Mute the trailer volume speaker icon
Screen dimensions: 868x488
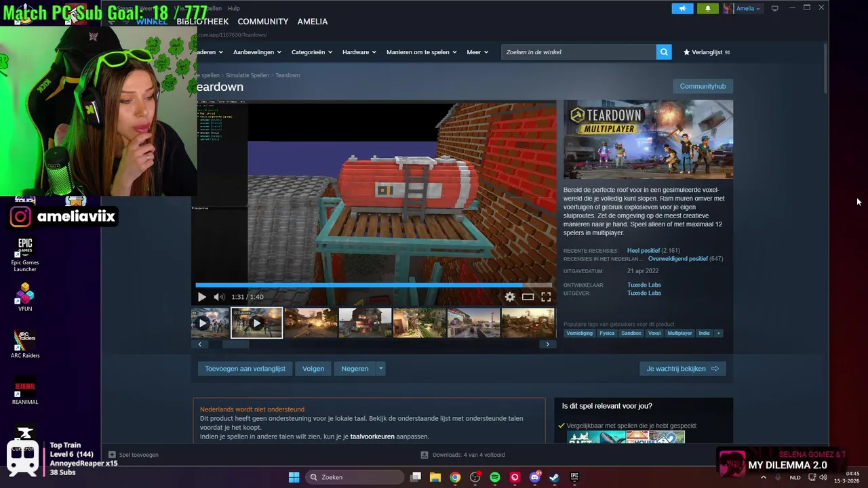click(x=219, y=297)
